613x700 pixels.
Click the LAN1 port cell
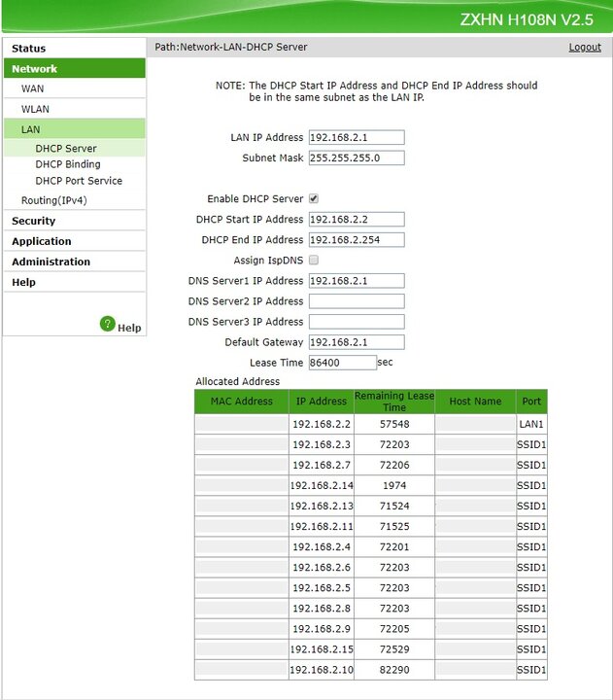[531, 424]
